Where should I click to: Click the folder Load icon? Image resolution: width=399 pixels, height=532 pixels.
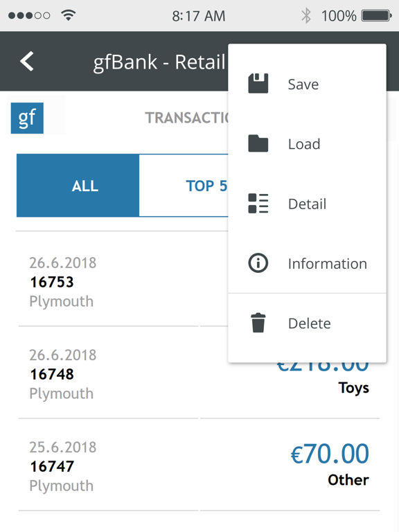[258, 143]
